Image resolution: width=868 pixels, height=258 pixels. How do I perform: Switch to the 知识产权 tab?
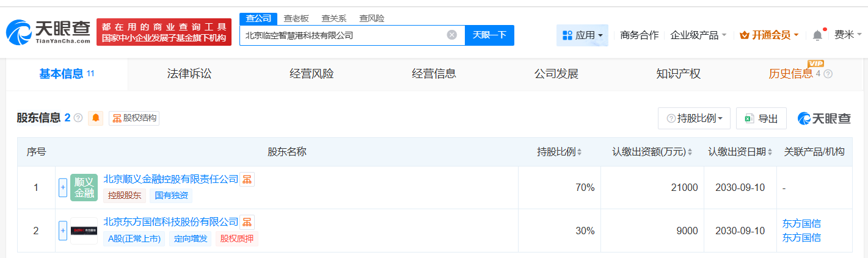(x=678, y=74)
